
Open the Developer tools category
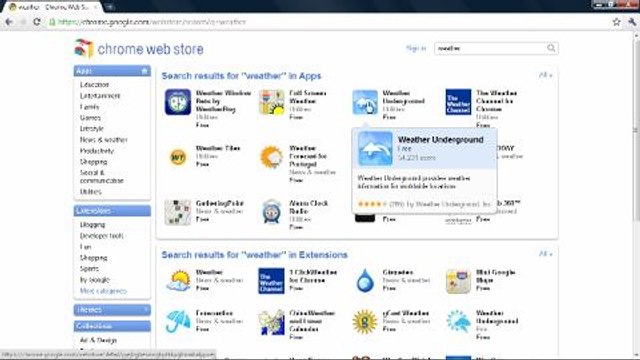pos(102,236)
